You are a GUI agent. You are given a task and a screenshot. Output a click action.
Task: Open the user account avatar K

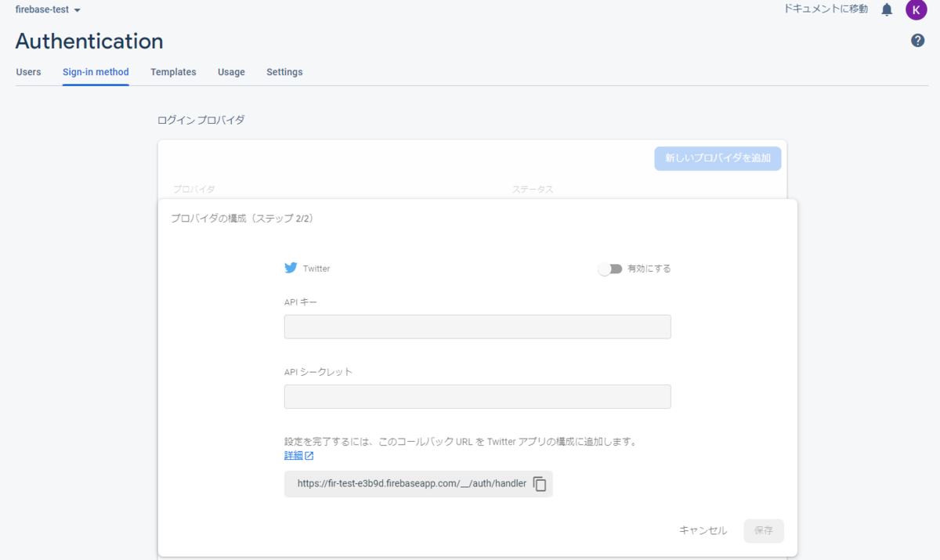coord(916,9)
